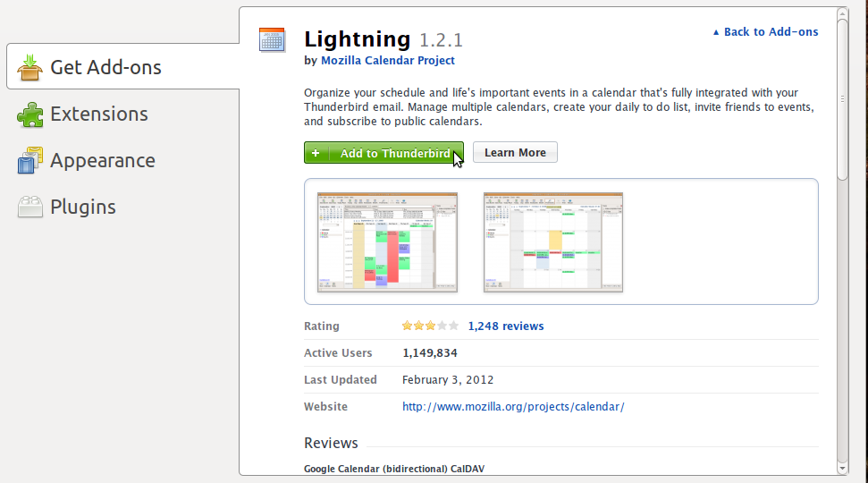This screenshot has width=868, height=483.
Task: Open Mozilla Calendar Project author link
Action: click(x=387, y=61)
